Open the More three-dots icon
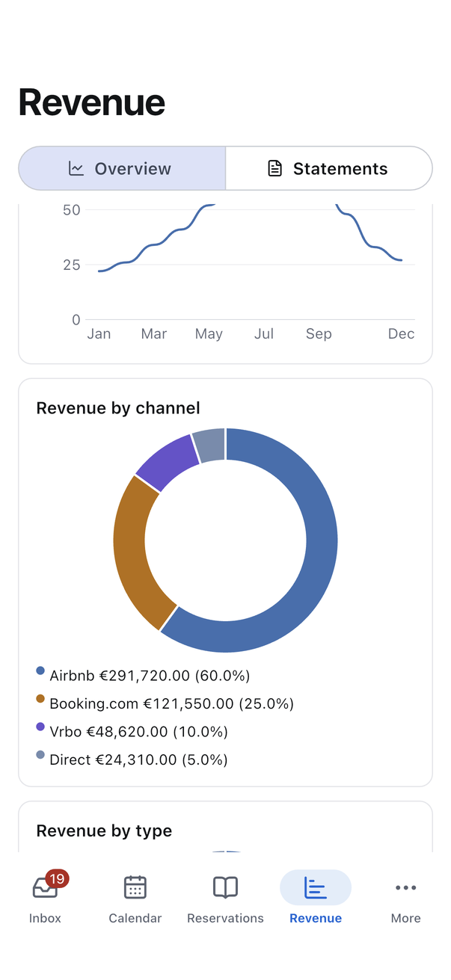Image resolution: width=451 pixels, height=980 pixels. [x=405, y=887]
